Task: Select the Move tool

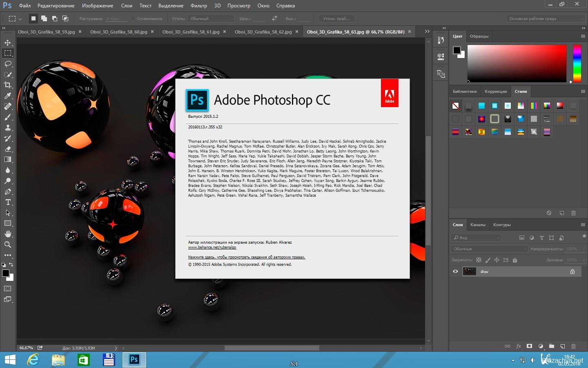Action: tap(8, 43)
